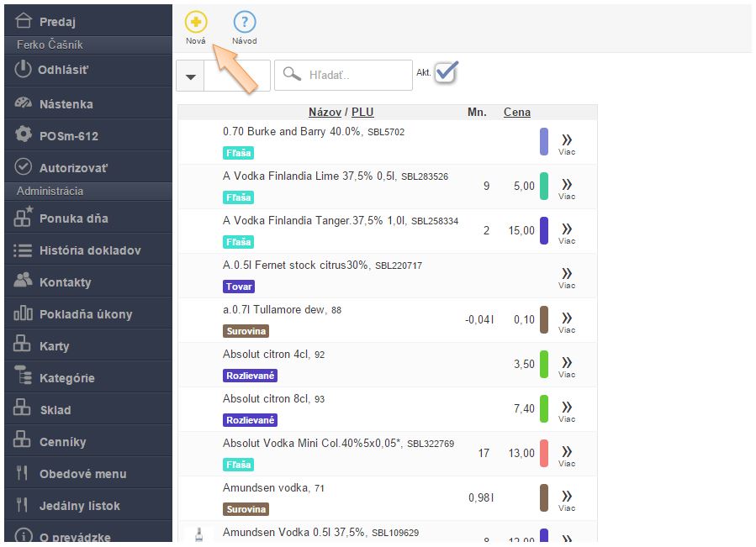This screenshot has height=547, width=756.
Task: Click the Fľaša tag under Burke and Barry
Action: [238, 153]
